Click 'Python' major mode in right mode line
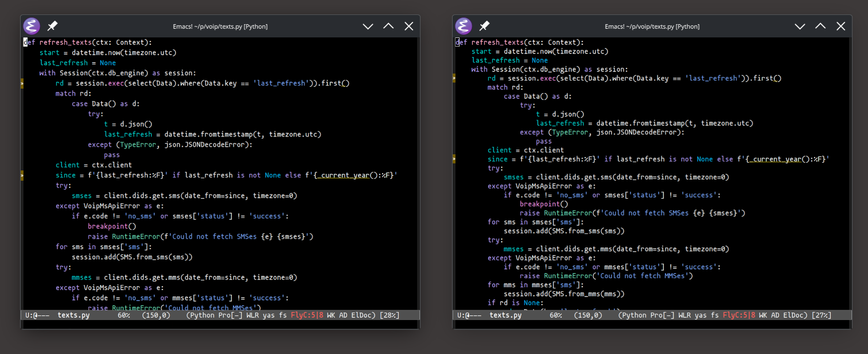Viewport: 868px width, 354px height. (636, 315)
